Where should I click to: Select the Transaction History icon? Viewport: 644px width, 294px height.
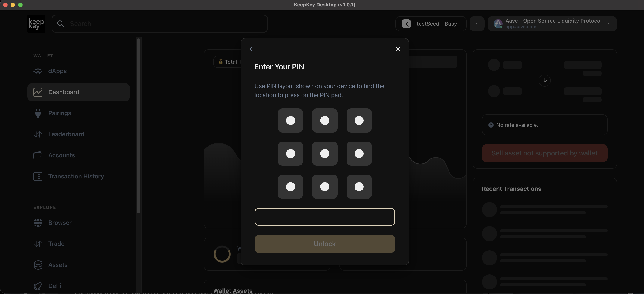click(x=37, y=176)
